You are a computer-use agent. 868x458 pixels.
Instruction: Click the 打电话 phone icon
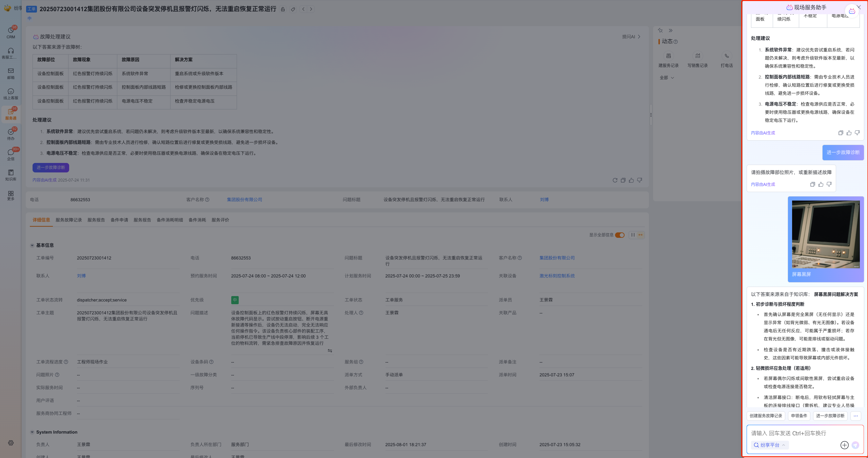point(727,56)
